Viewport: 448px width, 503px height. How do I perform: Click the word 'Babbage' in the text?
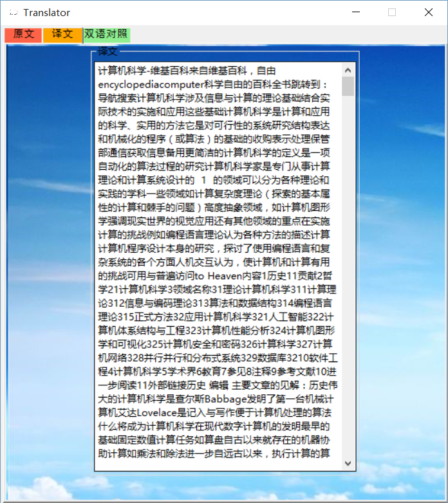click(225, 399)
